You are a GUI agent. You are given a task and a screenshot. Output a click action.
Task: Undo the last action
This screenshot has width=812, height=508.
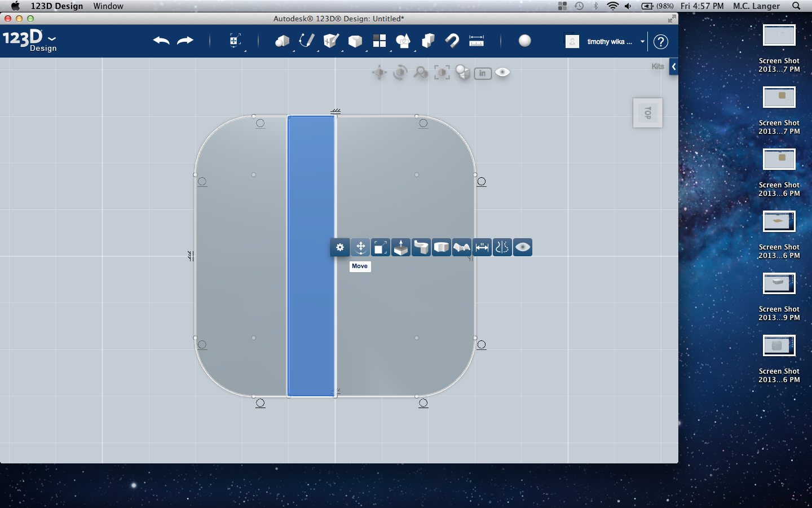click(161, 41)
